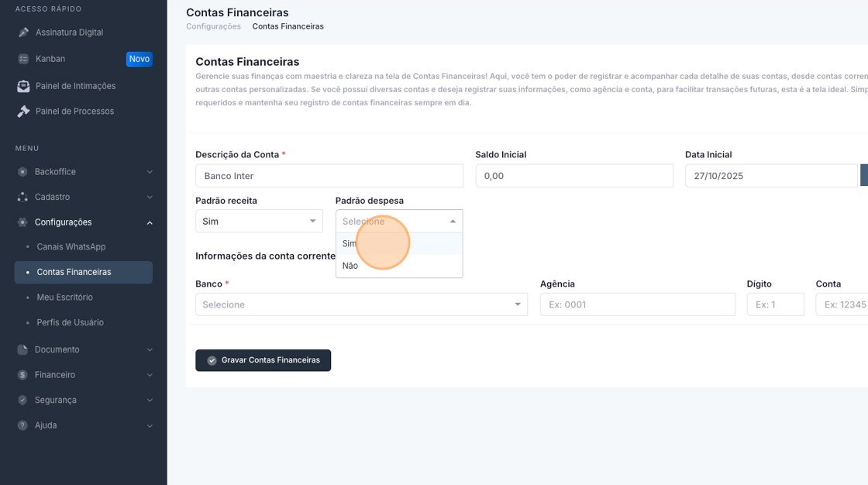
Task: Open Canais WhatsApp submenu item
Action: click(x=71, y=247)
